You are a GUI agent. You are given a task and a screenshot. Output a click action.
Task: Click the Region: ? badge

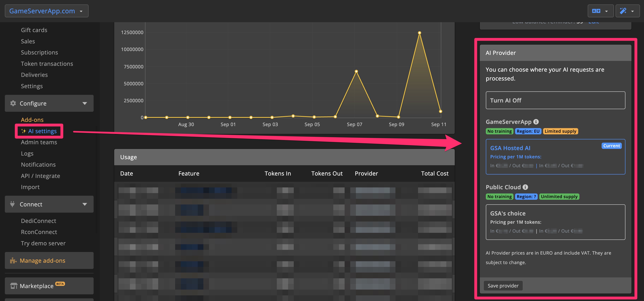pyautogui.click(x=526, y=196)
